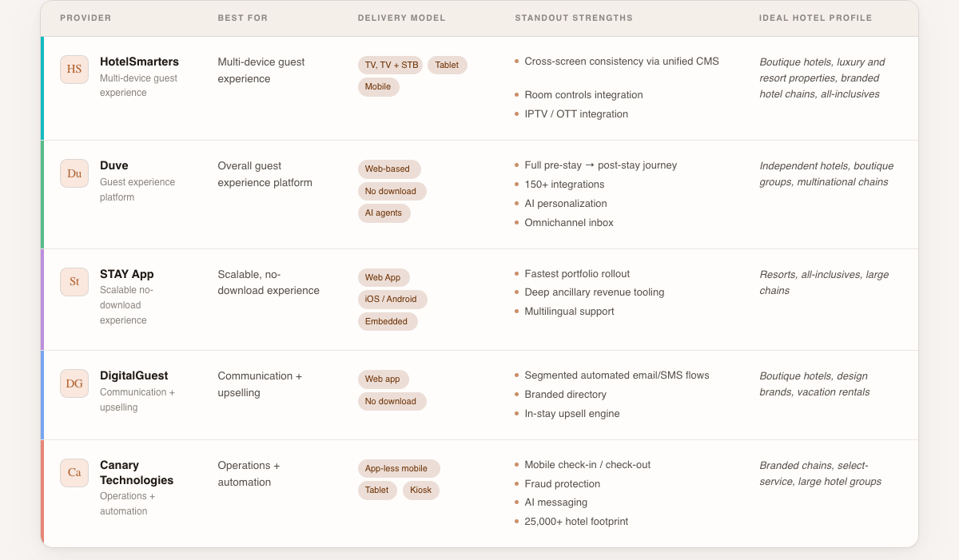Click the Kiosk delivery tag
This screenshot has height=560, width=959.
[421, 490]
